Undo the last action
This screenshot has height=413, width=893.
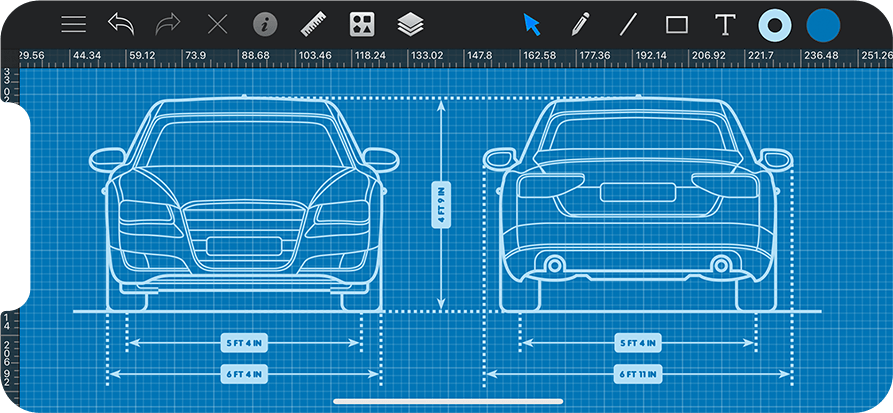(x=121, y=24)
